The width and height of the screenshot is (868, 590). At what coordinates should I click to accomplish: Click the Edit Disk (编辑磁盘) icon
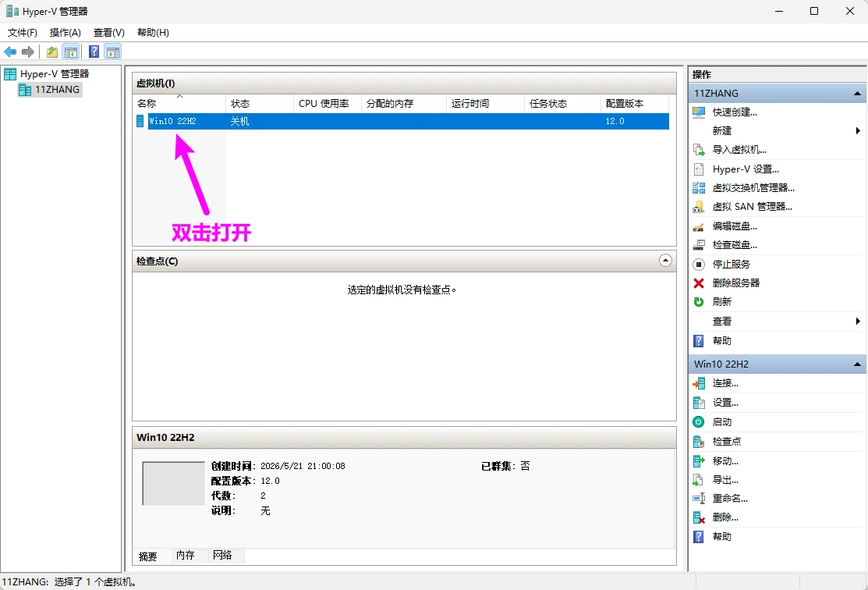699,226
